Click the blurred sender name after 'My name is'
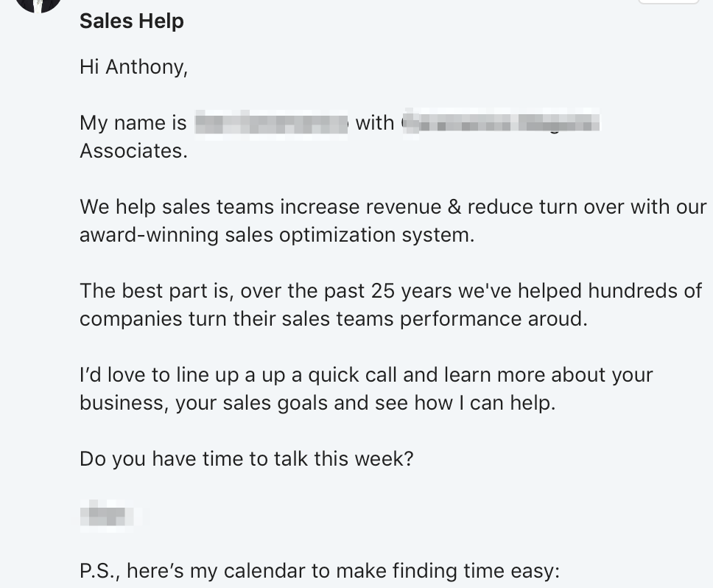The height and width of the screenshot is (588, 713). tap(272, 123)
